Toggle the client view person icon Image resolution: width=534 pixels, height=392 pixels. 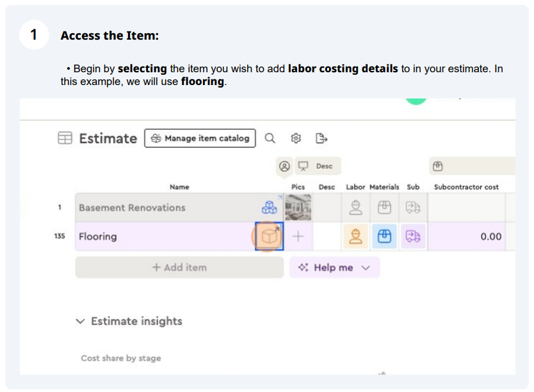[x=284, y=166]
